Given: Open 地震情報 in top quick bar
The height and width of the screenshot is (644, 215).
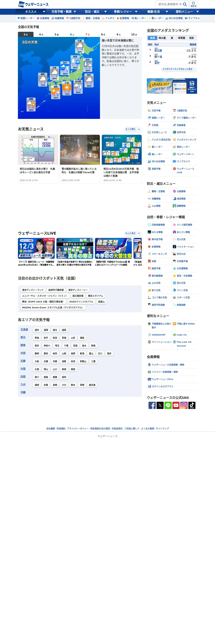Looking at the screenshot, I should click(x=58, y=18).
